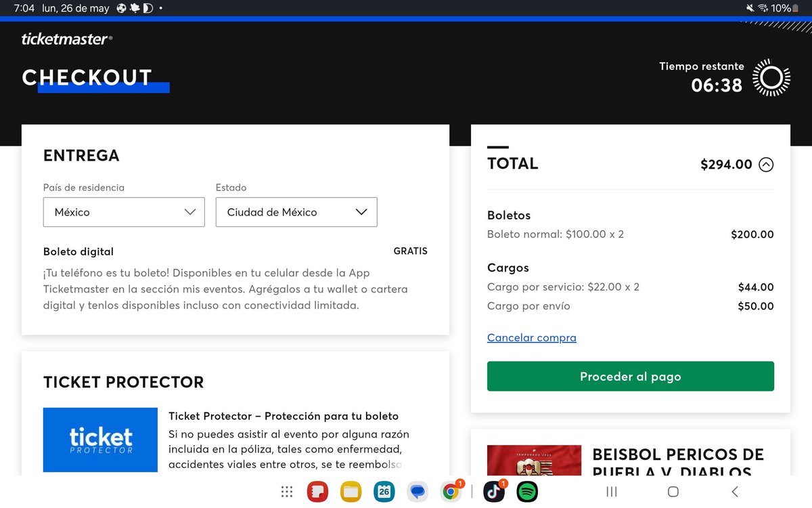Open the País de residencia México dropdown

[124, 212]
